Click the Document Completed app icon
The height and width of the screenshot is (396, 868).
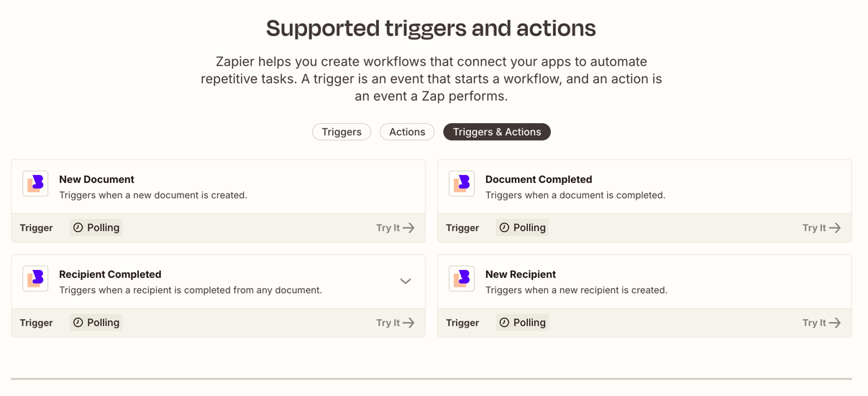[x=462, y=184]
